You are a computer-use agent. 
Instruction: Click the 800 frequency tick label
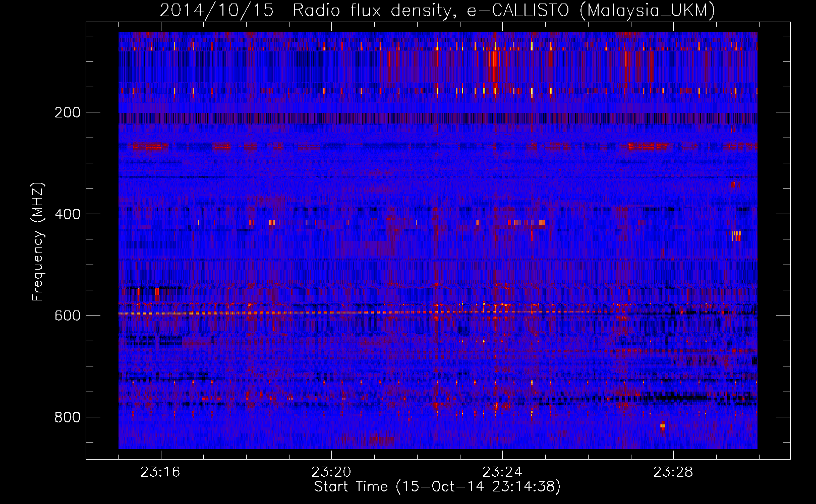point(67,417)
